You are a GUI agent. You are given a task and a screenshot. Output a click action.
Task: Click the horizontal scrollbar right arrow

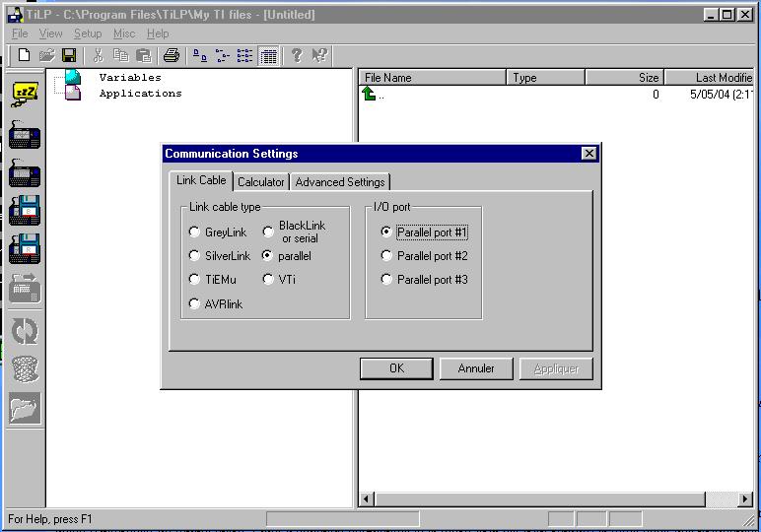pos(745,499)
